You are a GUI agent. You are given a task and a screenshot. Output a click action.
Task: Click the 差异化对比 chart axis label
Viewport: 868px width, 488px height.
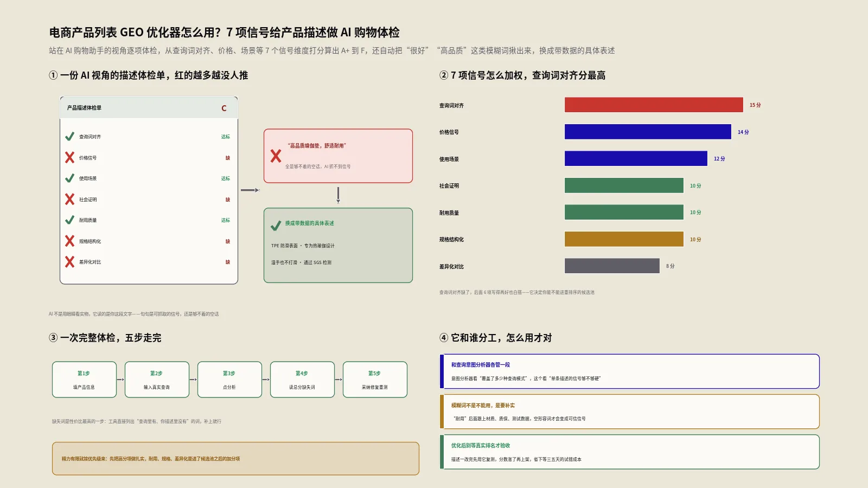(451, 267)
